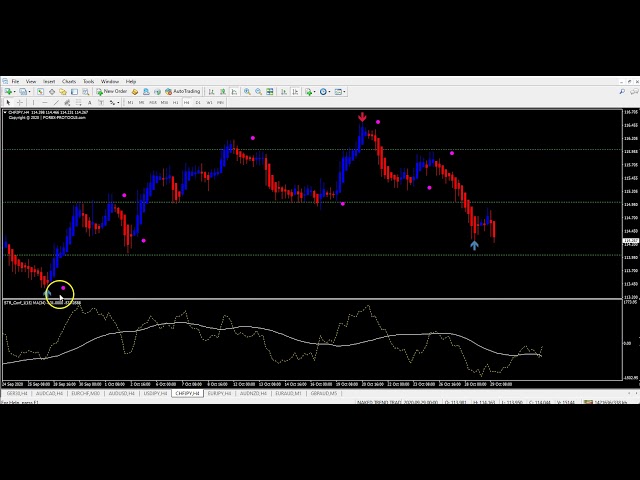Open the EURJPY,H4 chart tab

pyautogui.click(x=217, y=393)
